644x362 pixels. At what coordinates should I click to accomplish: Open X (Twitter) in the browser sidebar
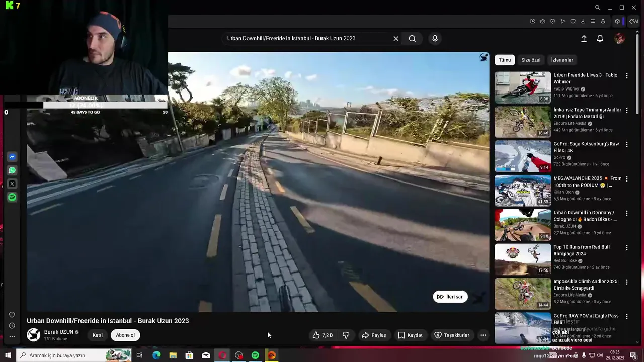pos(12,184)
